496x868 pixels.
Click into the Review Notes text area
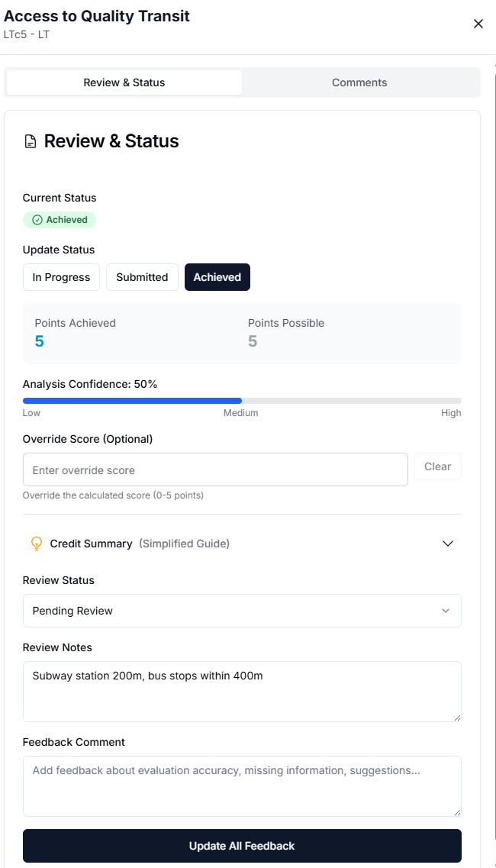pyautogui.click(x=242, y=691)
